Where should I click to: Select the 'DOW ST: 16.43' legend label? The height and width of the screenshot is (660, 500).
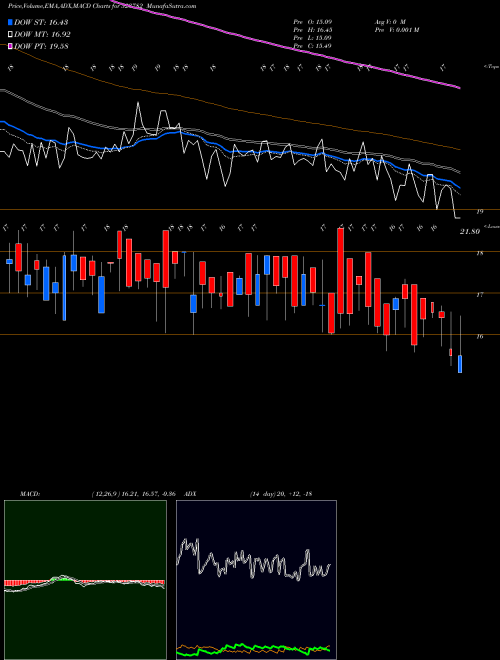[41, 22]
